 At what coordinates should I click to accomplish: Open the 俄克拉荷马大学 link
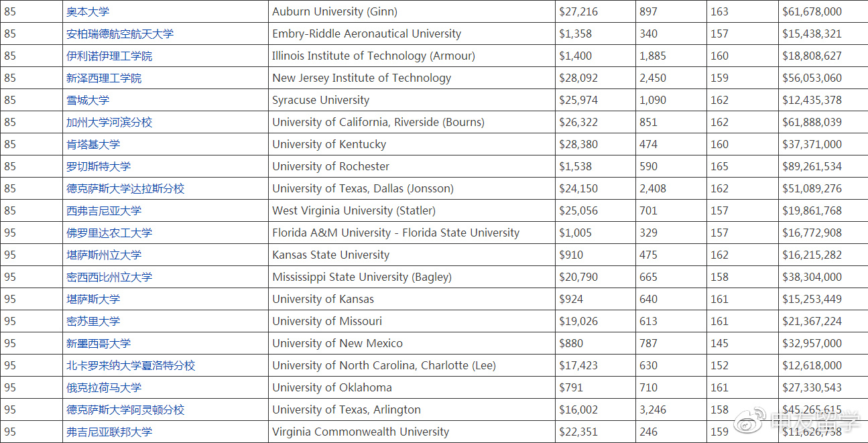[x=104, y=387]
